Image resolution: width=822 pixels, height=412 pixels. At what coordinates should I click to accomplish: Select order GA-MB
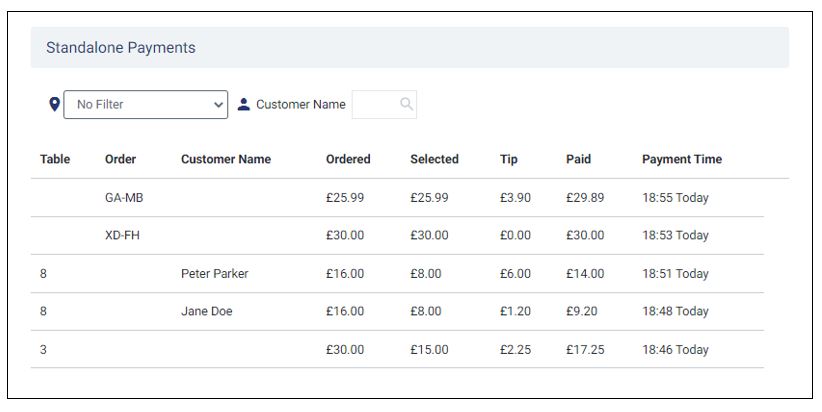click(x=124, y=198)
